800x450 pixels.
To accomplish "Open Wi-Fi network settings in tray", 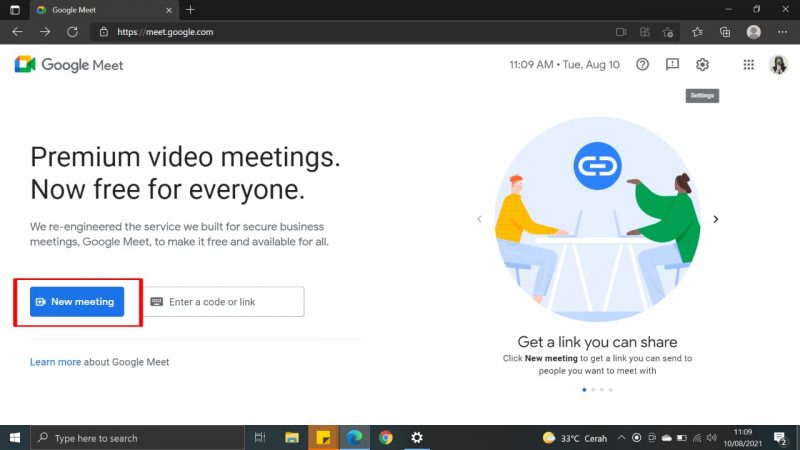I will (x=697, y=438).
